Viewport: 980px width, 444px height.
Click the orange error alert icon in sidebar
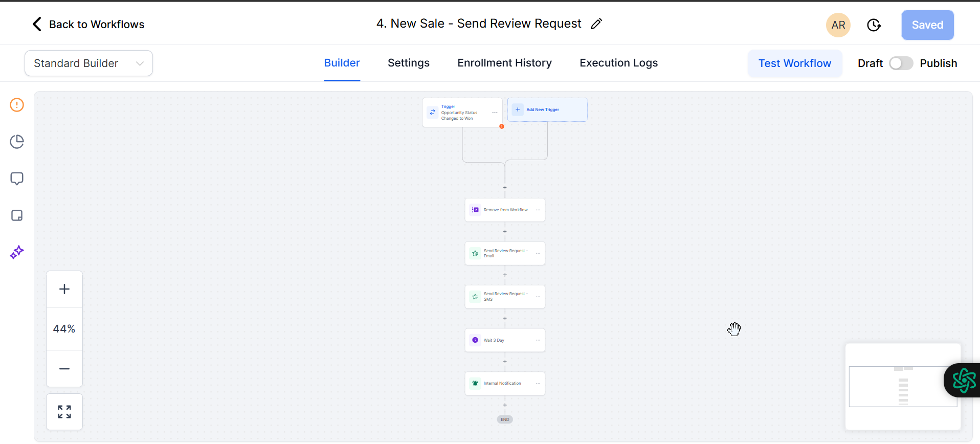pos(17,105)
